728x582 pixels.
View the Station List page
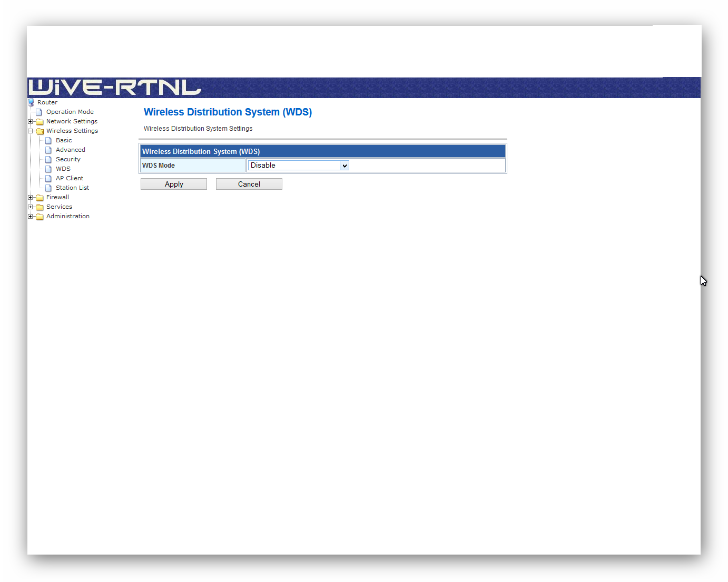[72, 188]
